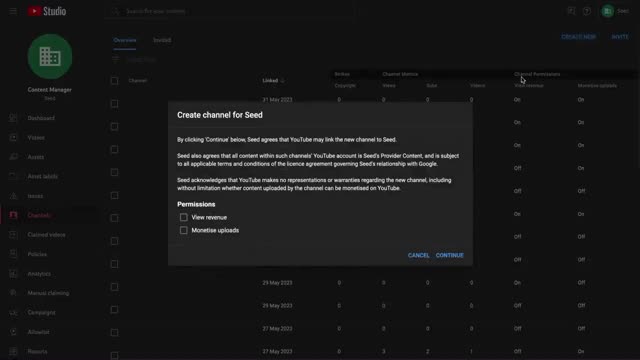Open the send feedback icon

[x=571, y=11]
